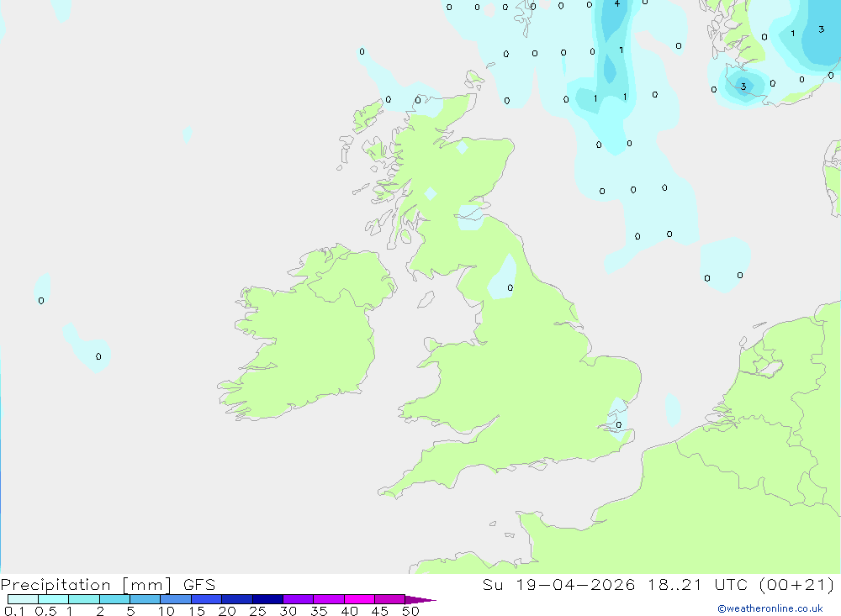This screenshot has width=841, height=616.
Task: Click the legend label 0.1
Action: pos(14,611)
